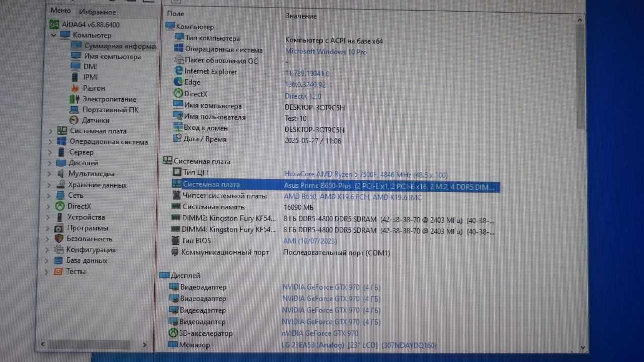Open Microsoft Windows 10 Pro link
This screenshot has height=362, width=644.
pos(326,52)
